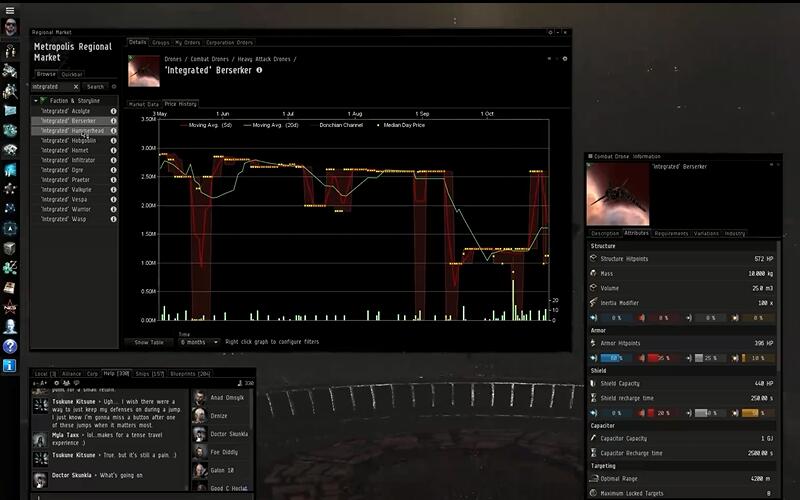The width and height of the screenshot is (800, 500).
Task: Open the blue bar-chart market icon in sidebar
Action: [x=10, y=169]
